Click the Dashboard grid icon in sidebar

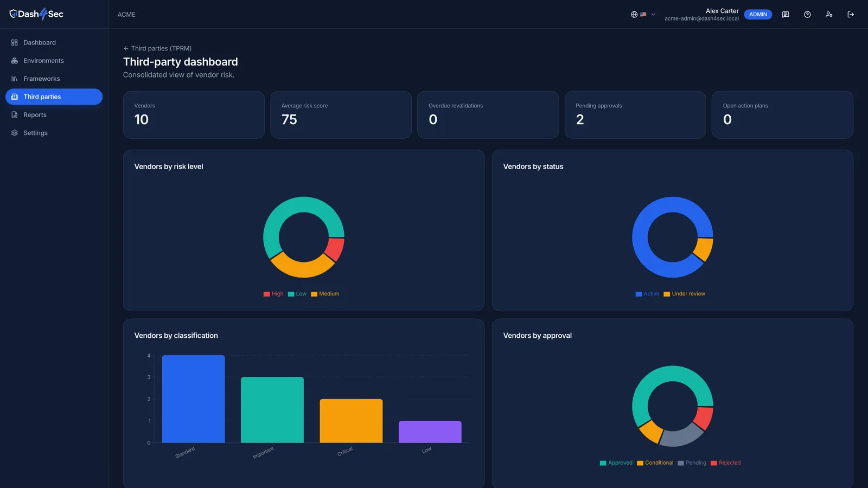15,42
